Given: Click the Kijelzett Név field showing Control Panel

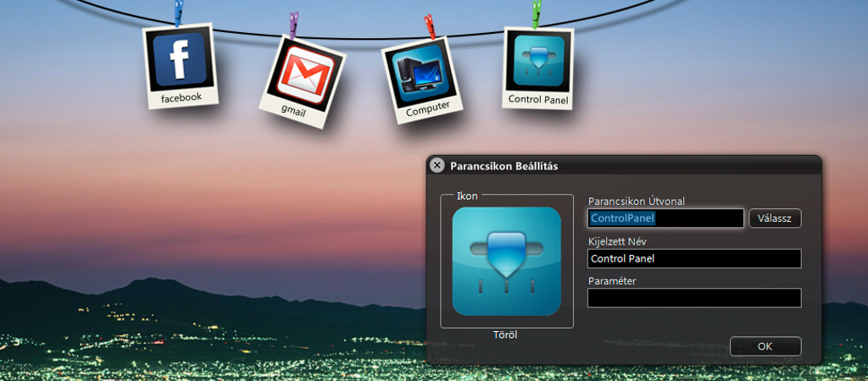Looking at the screenshot, I should [x=694, y=258].
